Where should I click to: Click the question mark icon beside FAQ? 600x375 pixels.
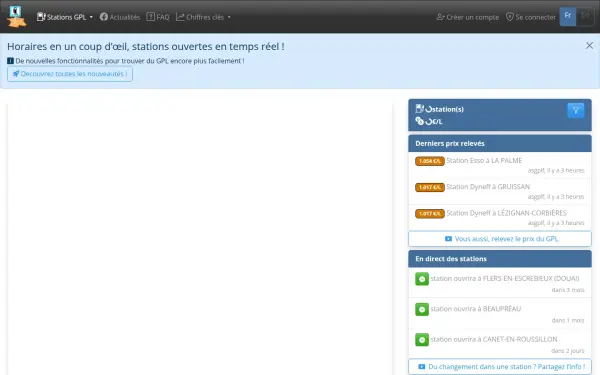tap(151, 17)
